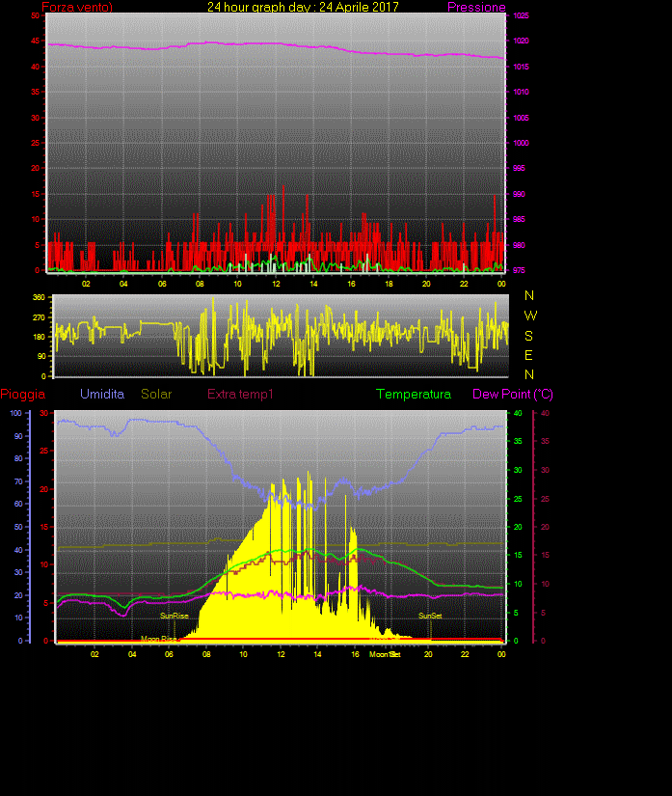Click the 'SunRise' marker label
This screenshot has width=672, height=796.
click(x=175, y=616)
